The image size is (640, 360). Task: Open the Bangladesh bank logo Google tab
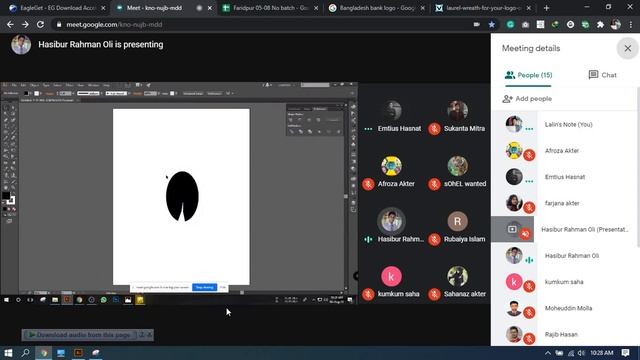[376, 8]
